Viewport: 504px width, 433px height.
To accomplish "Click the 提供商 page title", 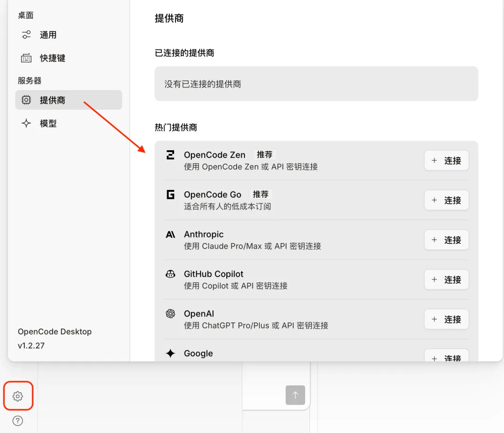I will tap(169, 18).
